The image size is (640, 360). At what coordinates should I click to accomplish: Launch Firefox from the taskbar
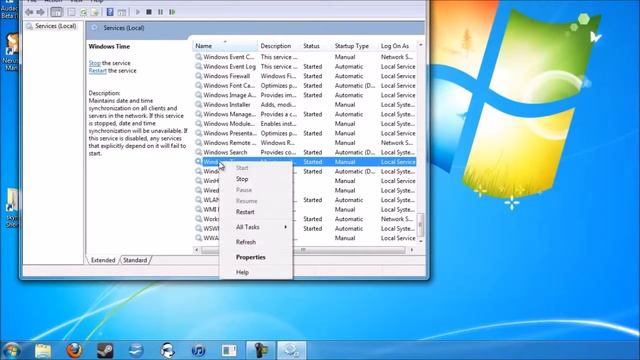pyautogui.click(x=74, y=350)
